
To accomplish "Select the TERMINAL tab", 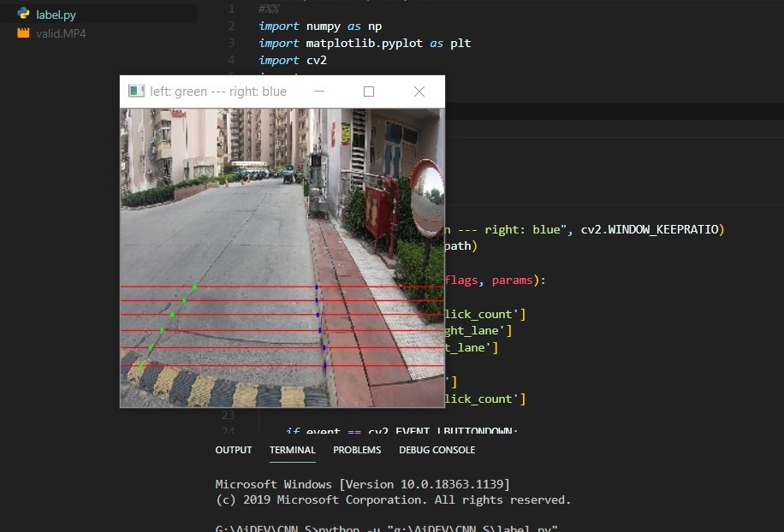I will (x=292, y=450).
